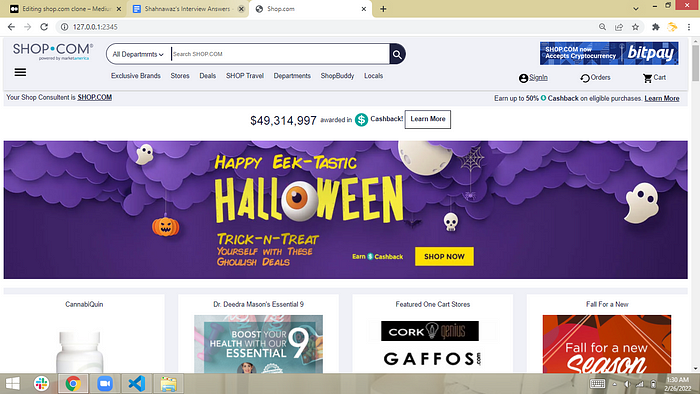
Task: Click the Chrome profile avatar icon
Action: tap(672, 27)
